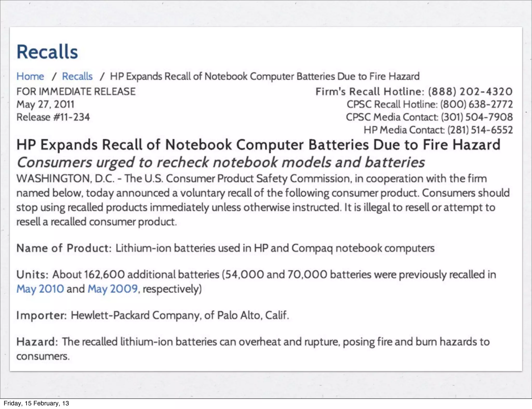Image resolution: width=532 pixels, height=409 pixels.
Task: Click the Friday, 15 February date footer
Action: pos(36,403)
